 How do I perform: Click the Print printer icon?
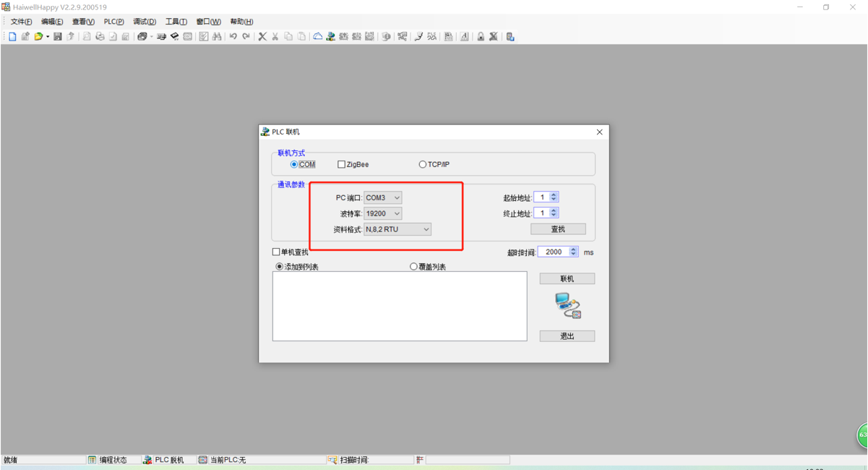pos(100,36)
